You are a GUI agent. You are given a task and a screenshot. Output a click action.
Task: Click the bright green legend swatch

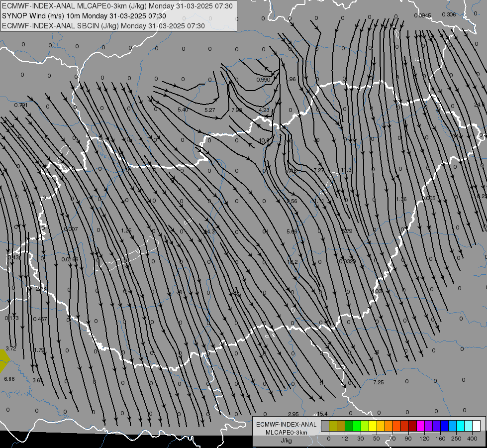click(x=357, y=426)
